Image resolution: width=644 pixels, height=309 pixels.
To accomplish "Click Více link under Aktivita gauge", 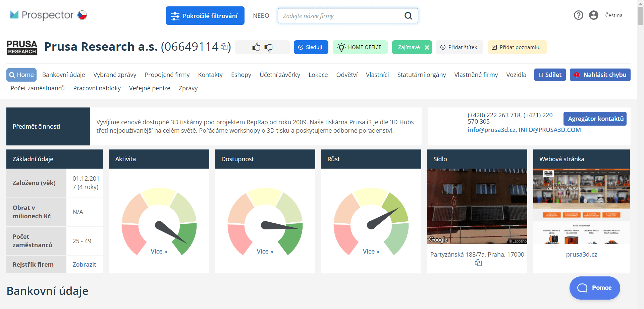I will [159, 252].
